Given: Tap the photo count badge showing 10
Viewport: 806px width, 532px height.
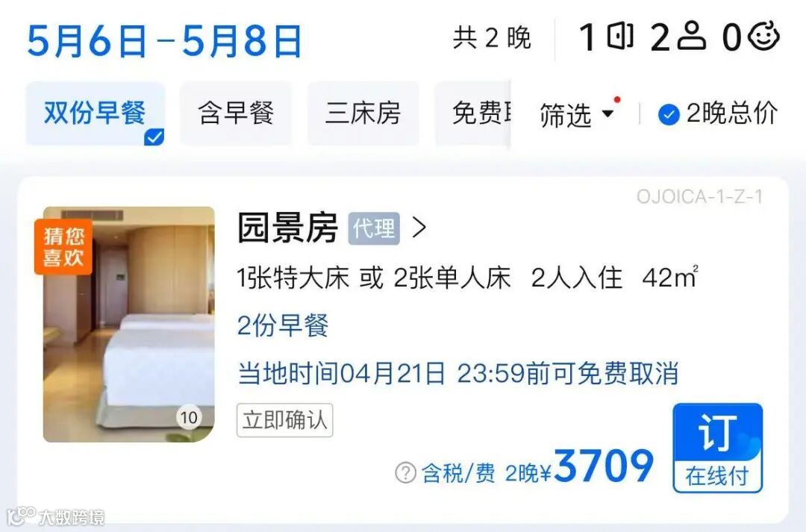Looking at the screenshot, I should pos(189,417).
